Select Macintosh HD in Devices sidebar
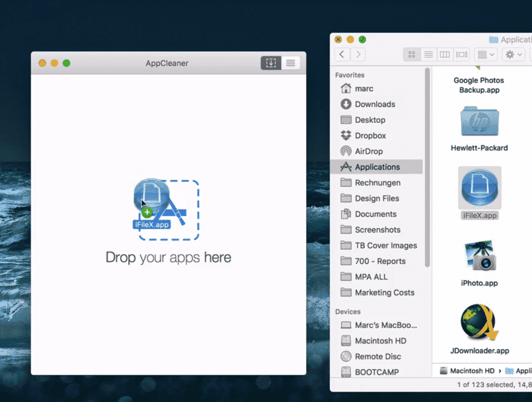Image resolution: width=532 pixels, height=402 pixels. (x=377, y=341)
